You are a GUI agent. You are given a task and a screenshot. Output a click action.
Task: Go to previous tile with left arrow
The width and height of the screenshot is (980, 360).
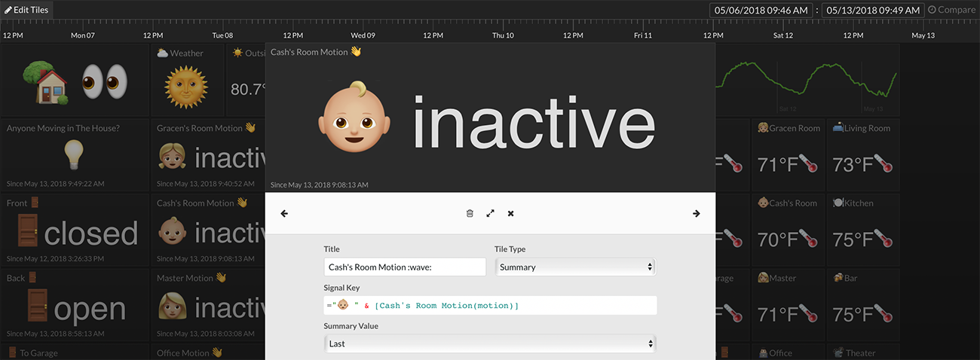tap(284, 214)
